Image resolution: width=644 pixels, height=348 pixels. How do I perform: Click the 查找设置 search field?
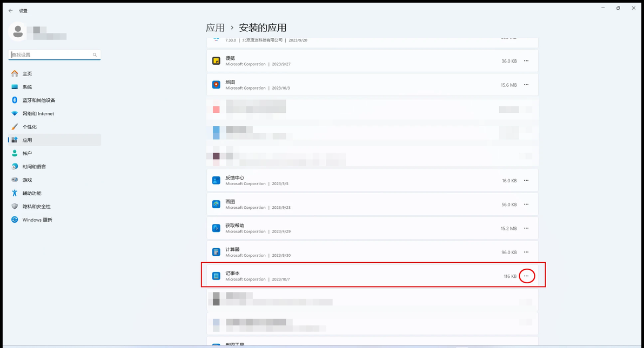pos(54,54)
